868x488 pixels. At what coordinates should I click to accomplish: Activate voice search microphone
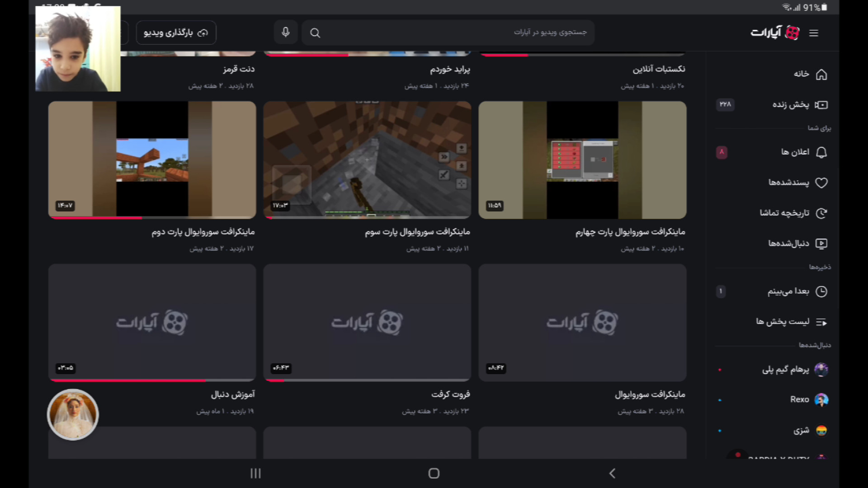(285, 32)
